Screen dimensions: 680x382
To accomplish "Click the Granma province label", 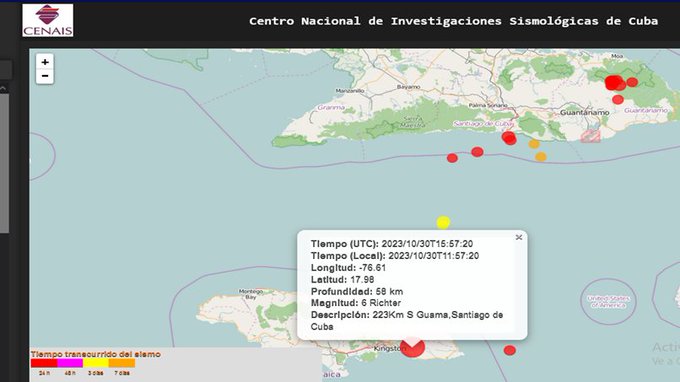I will (x=331, y=107).
